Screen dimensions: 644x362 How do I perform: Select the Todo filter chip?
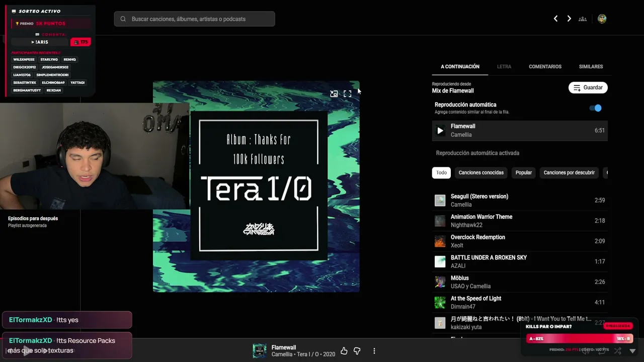441,172
